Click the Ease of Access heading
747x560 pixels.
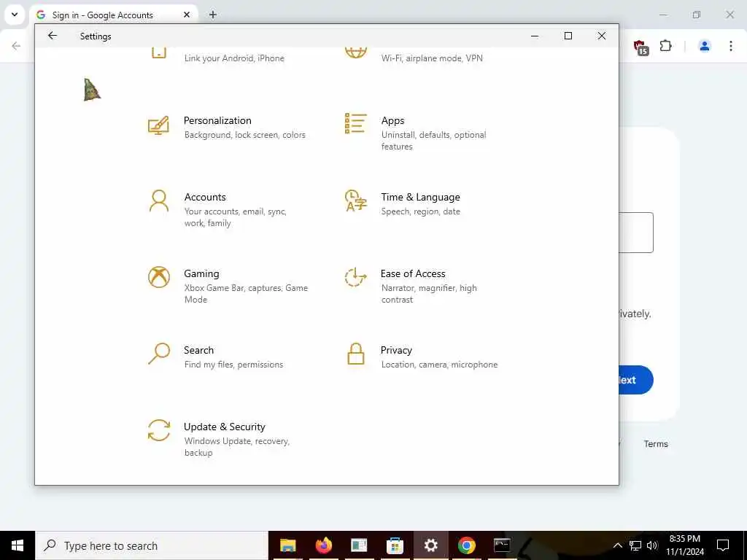(413, 274)
